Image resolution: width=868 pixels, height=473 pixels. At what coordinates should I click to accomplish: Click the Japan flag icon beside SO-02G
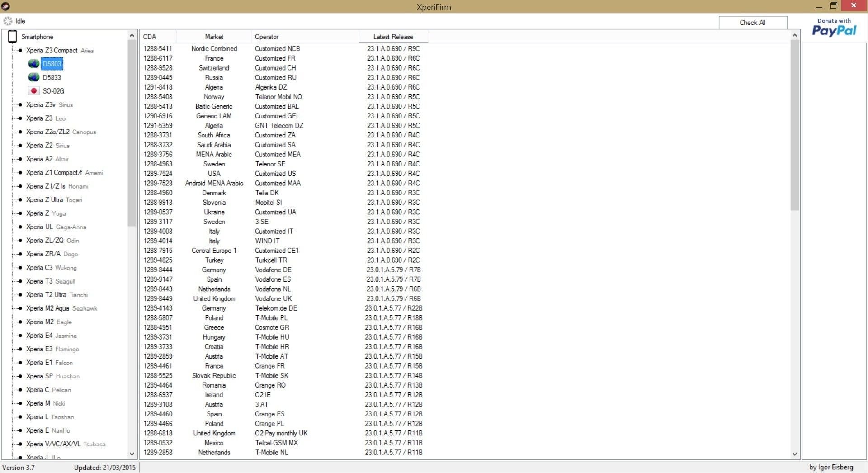(x=33, y=91)
